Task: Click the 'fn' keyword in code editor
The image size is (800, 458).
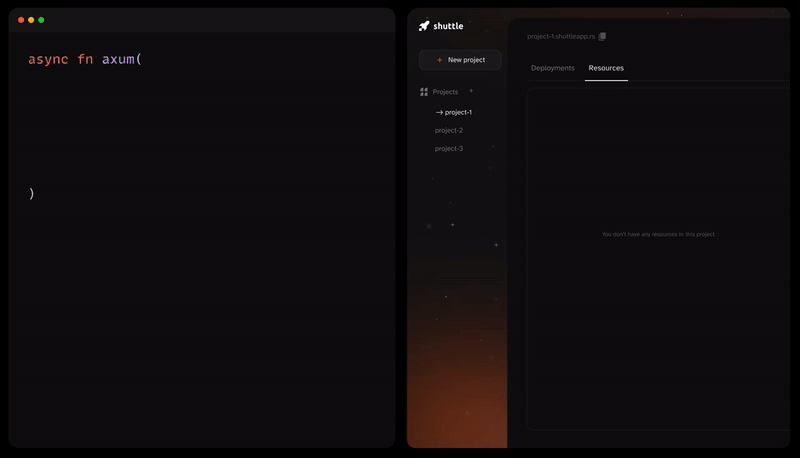Action: click(x=85, y=59)
